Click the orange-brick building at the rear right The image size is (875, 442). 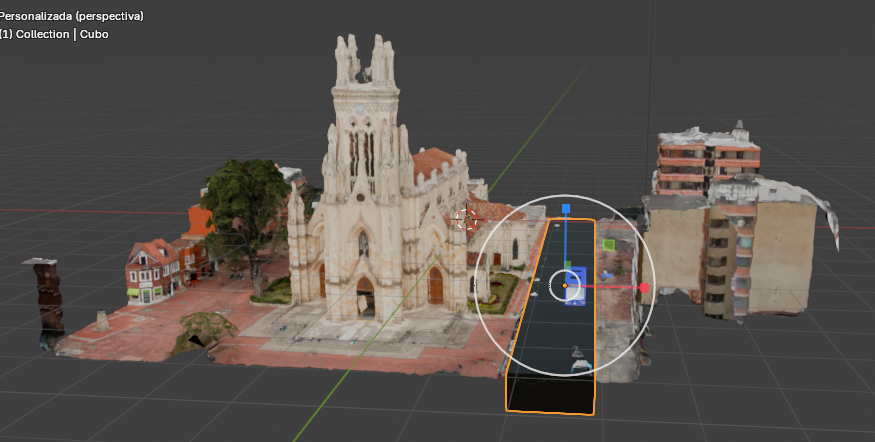(x=705, y=158)
